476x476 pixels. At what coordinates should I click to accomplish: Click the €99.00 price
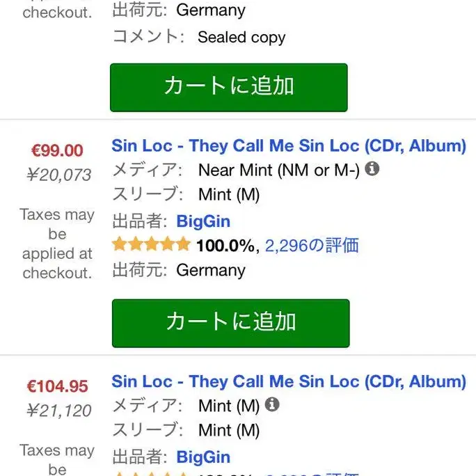click(x=57, y=150)
